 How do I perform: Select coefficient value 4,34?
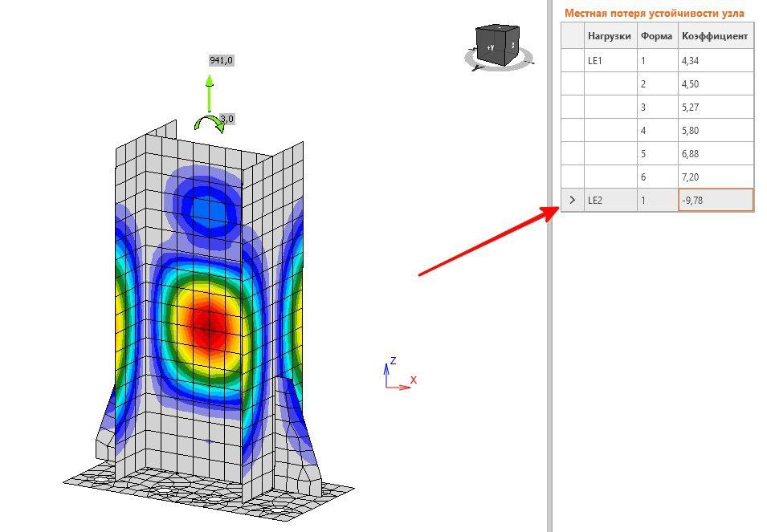click(x=716, y=60)
